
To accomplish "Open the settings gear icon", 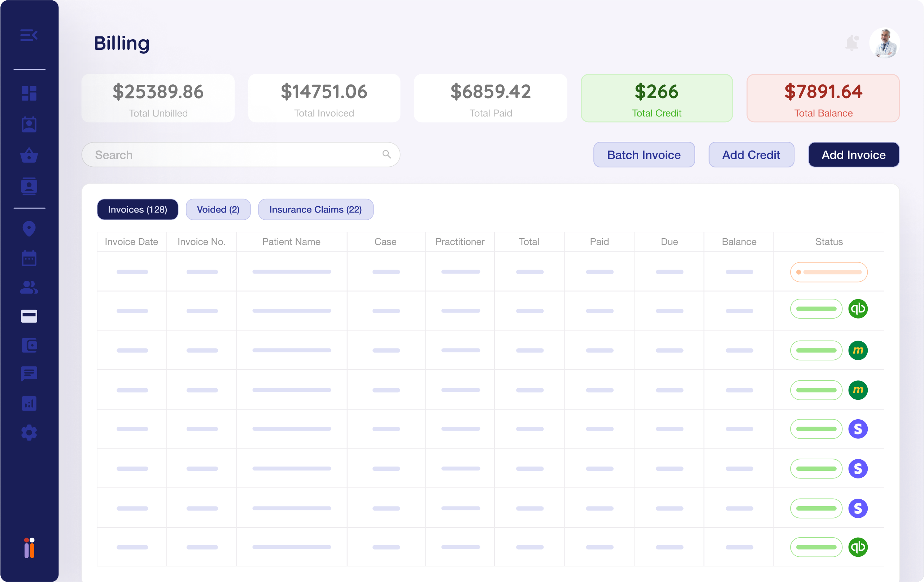I will click(29, 433).
